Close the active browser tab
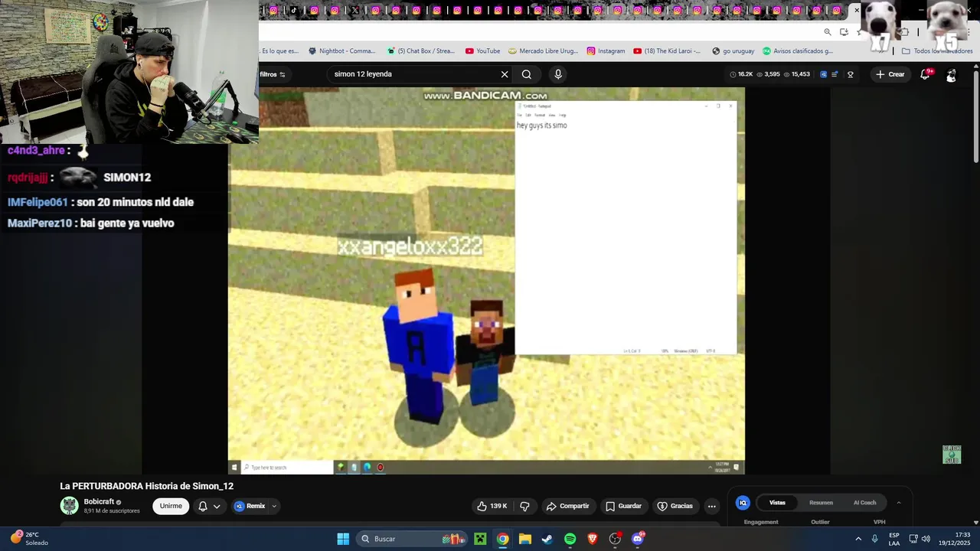 857,10
